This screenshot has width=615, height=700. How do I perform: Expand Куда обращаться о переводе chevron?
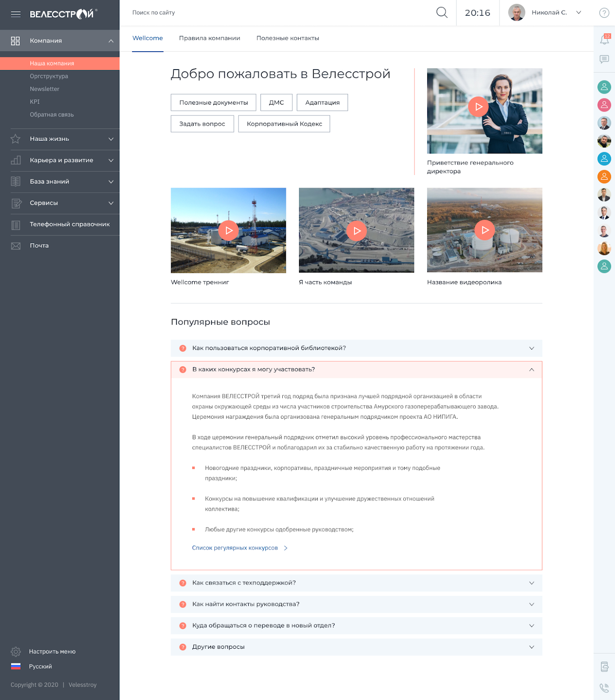pos(531,626)
